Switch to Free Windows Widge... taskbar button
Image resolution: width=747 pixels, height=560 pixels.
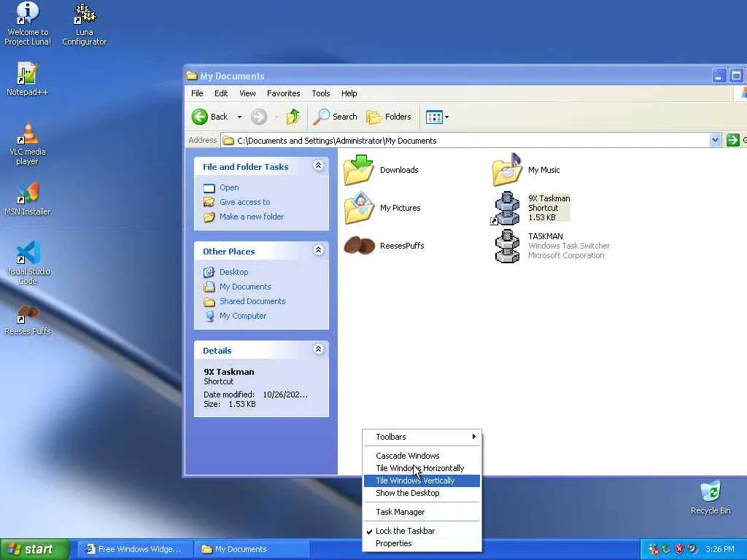click(134, 549)
